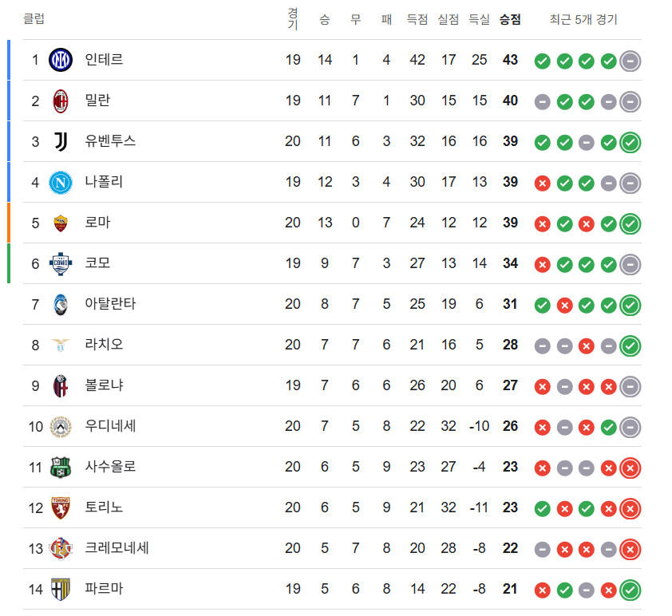The width and height of the screenshot is (672, 616).
Task: Open the 유벤투스 team link
Action: pos(111,140)
